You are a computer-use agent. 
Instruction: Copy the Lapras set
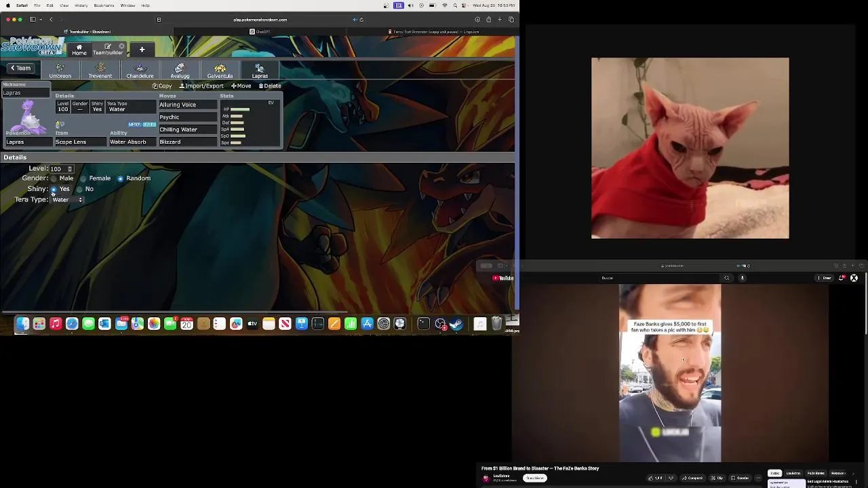pos(162,86)
